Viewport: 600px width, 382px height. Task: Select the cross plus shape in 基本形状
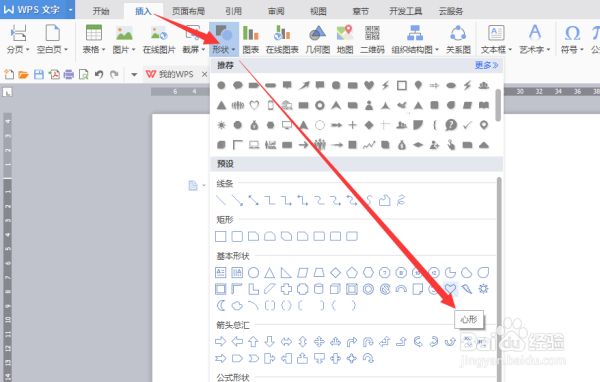[286, 289]
